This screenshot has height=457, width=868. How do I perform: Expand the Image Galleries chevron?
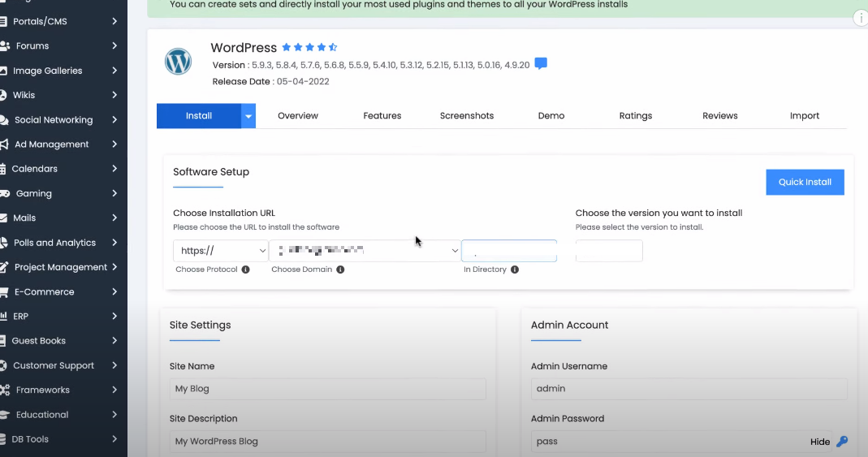[114, 71]
